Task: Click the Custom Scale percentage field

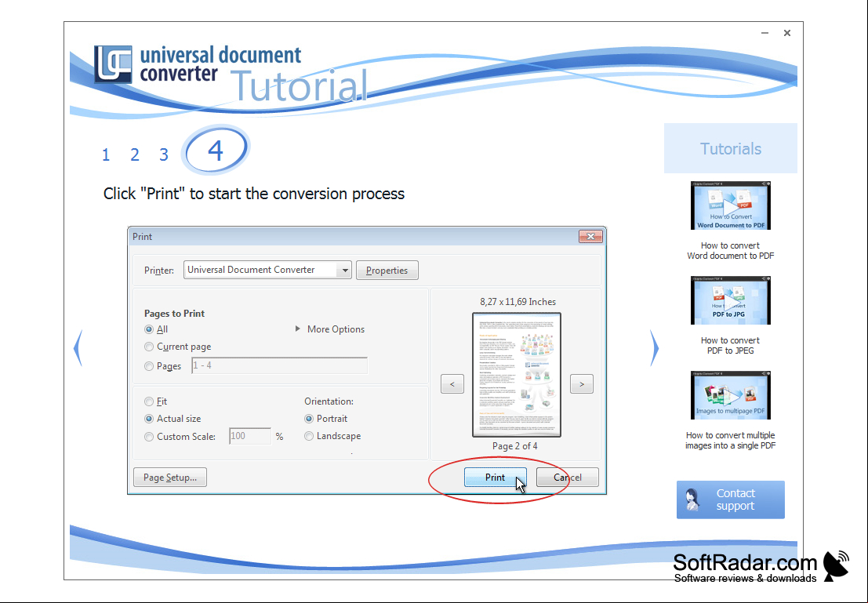Action: pos(250,436)
